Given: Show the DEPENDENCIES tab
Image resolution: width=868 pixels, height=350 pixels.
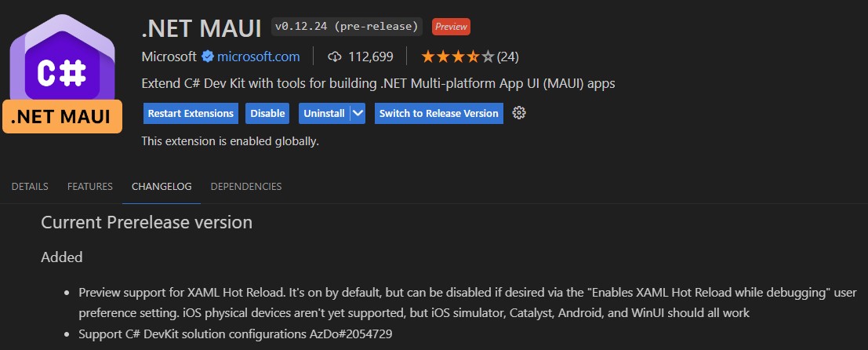Looking at the screenshot, I should point(246,187).
